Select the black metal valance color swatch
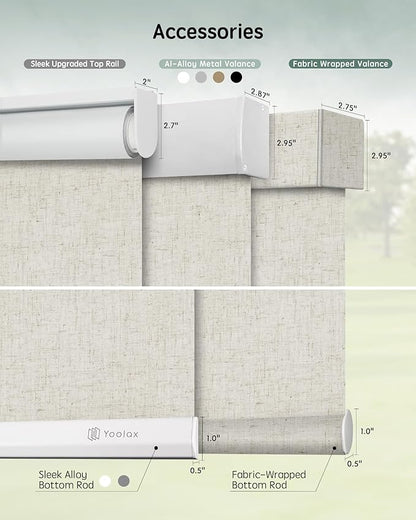The height and width of the screenshot is (520, 416). click(236, 77)
